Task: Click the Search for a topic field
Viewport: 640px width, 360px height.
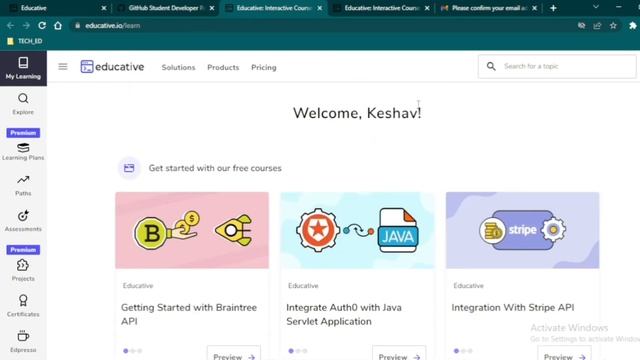Action: (x=557, y=66)
